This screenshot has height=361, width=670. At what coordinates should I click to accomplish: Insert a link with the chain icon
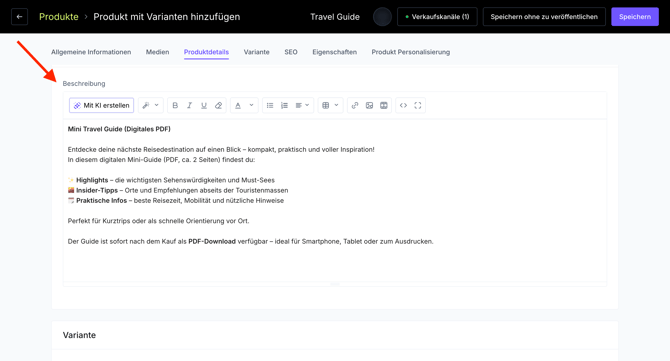click(x=355, y=106)
